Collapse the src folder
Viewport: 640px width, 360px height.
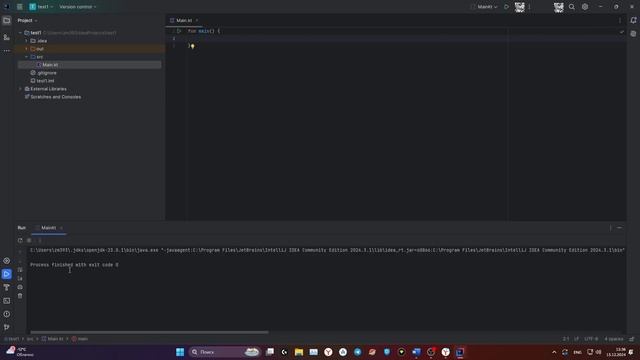pos(27,57)
